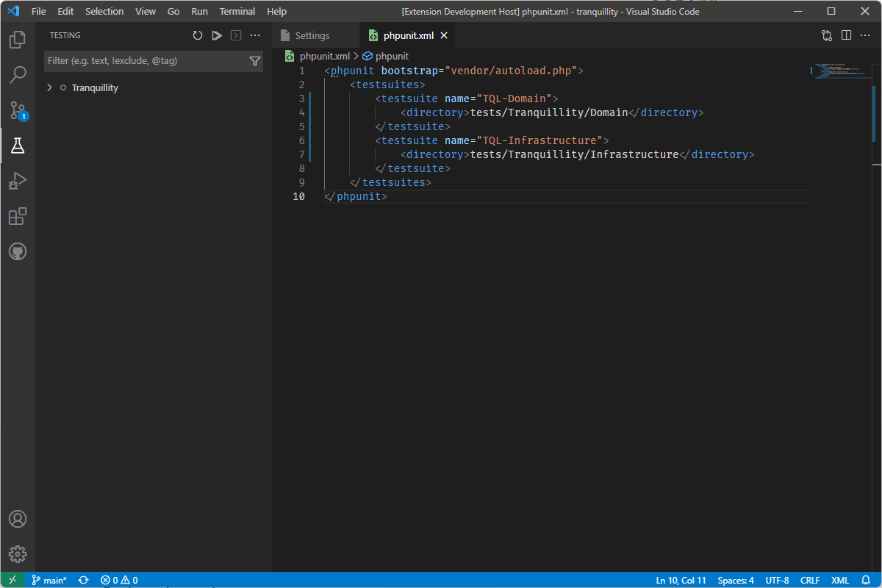882x588 pixels.
Task: Change indentation Spaces: 4
Action: (x=736, y=580)
